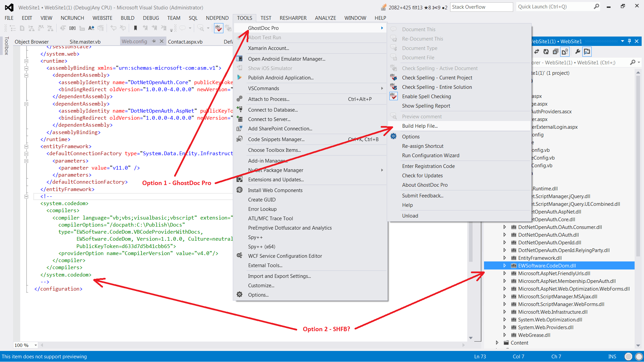Screen dimensions: 644x362
Task: Expand the Content folder node
Action: [497, 343]
